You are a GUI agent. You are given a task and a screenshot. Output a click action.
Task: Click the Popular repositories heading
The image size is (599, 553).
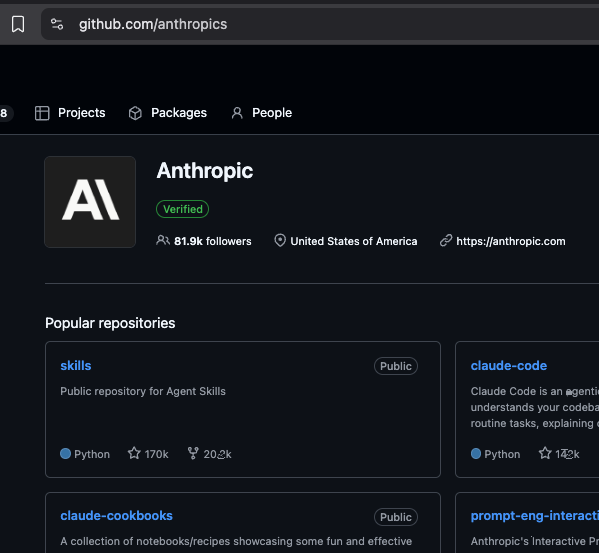110,323
